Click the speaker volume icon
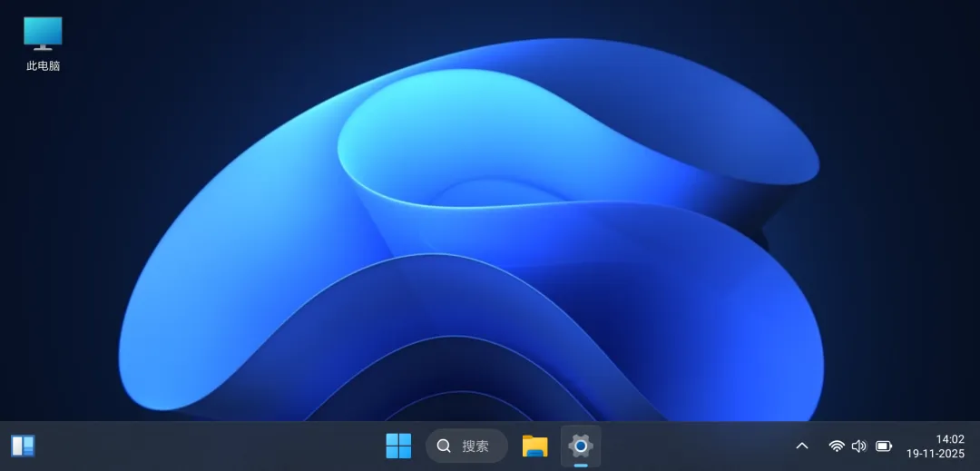 [859, 446]
